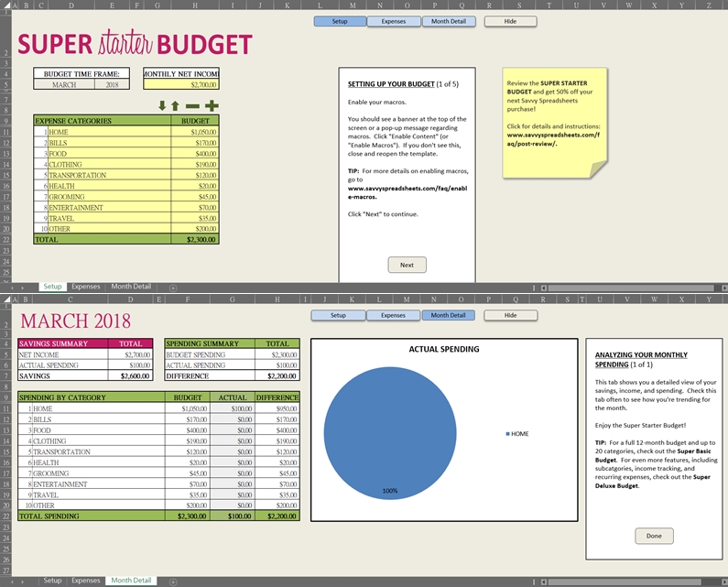
Task: Select the TRAVEL category cell in Month Detail
Action: pyautogui.click(x=98, y=495)
